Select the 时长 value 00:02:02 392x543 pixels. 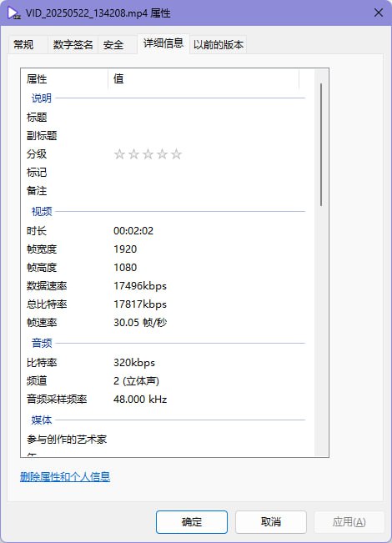point(133,231)
